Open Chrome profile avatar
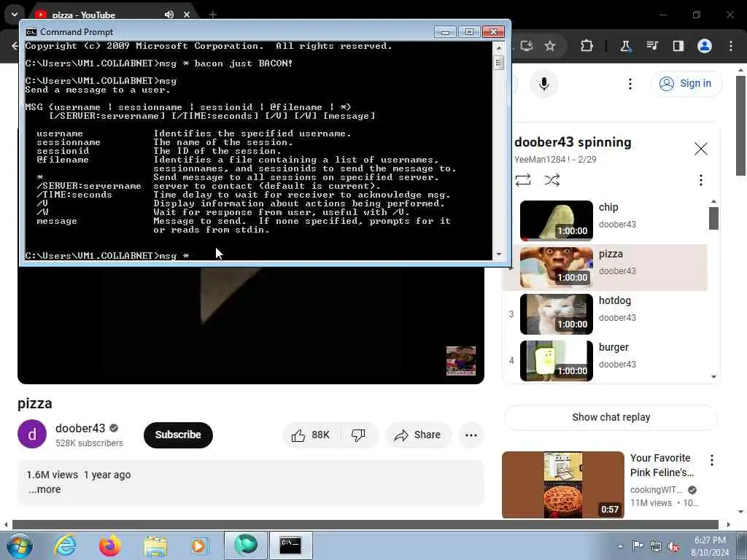Screen dimensions: 747x560 704,46
